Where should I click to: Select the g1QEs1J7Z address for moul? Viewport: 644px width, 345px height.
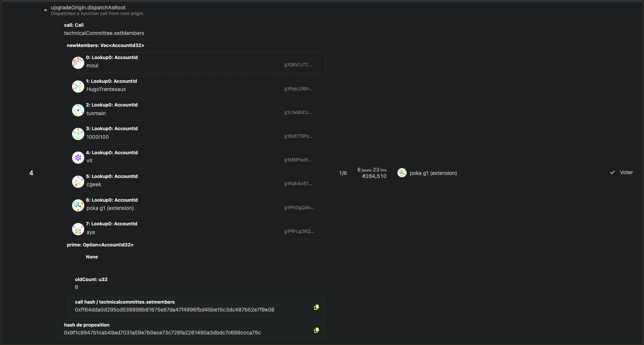[x=298, y=65]
